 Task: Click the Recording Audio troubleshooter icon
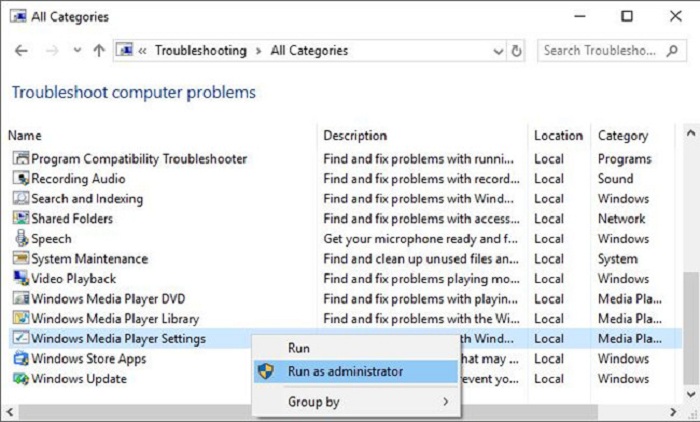click(21, 178)
